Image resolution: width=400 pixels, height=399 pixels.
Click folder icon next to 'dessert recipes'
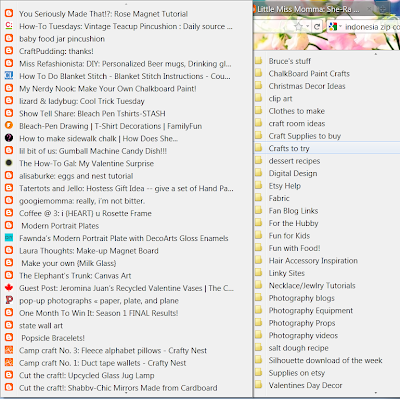coord(259,160)
